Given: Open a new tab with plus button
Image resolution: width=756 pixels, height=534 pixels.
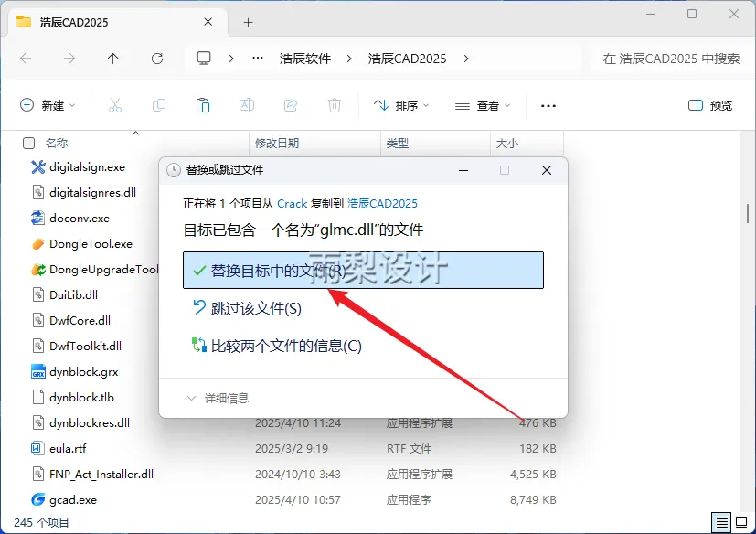Looking at the screenshot, I should (248, 22).
